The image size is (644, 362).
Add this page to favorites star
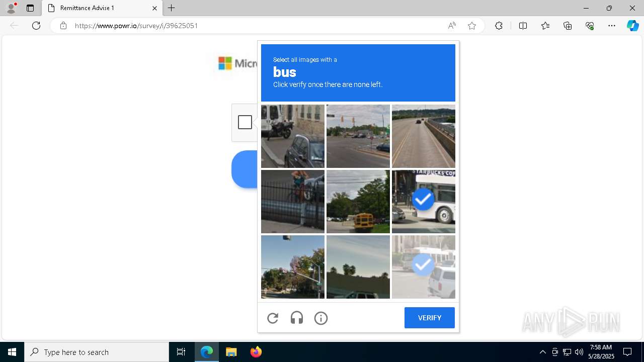tap(472, 26)
